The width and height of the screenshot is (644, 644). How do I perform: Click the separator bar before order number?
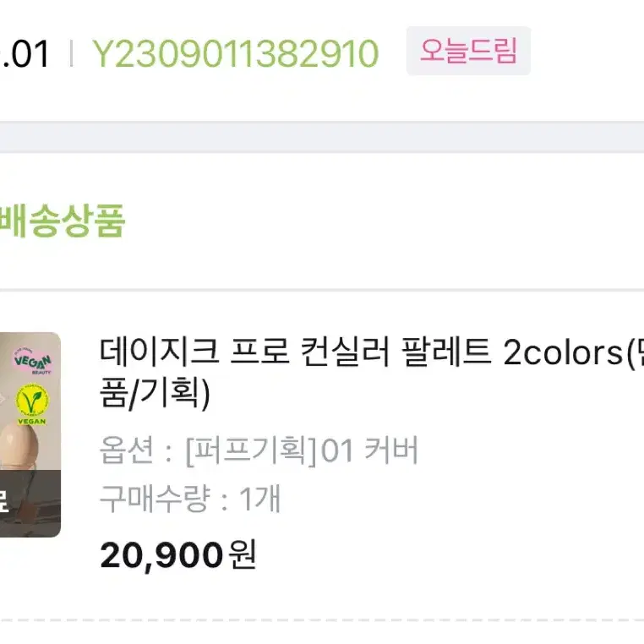[x=72, y=53]
